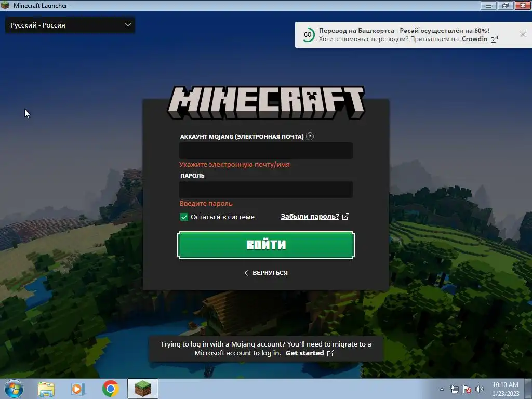
Task: Click the 60 percent translation progress circle
Action: (308, 35)
